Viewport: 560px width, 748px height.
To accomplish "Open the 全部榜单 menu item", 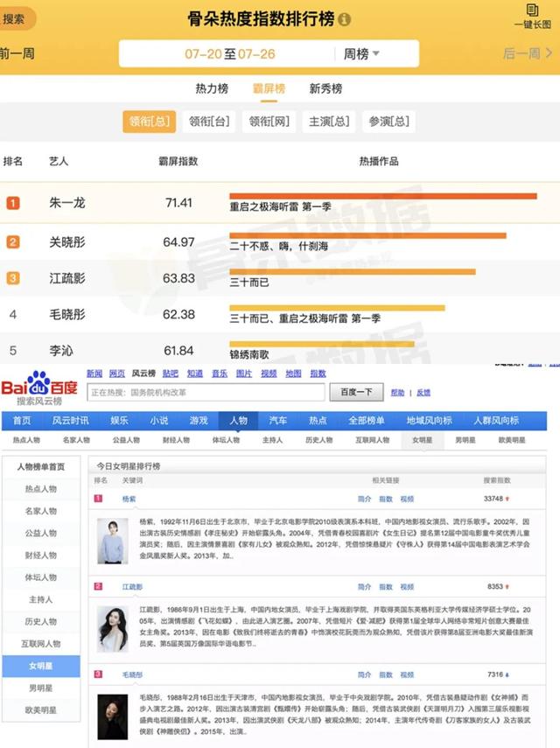I will (x=367, y=420).
